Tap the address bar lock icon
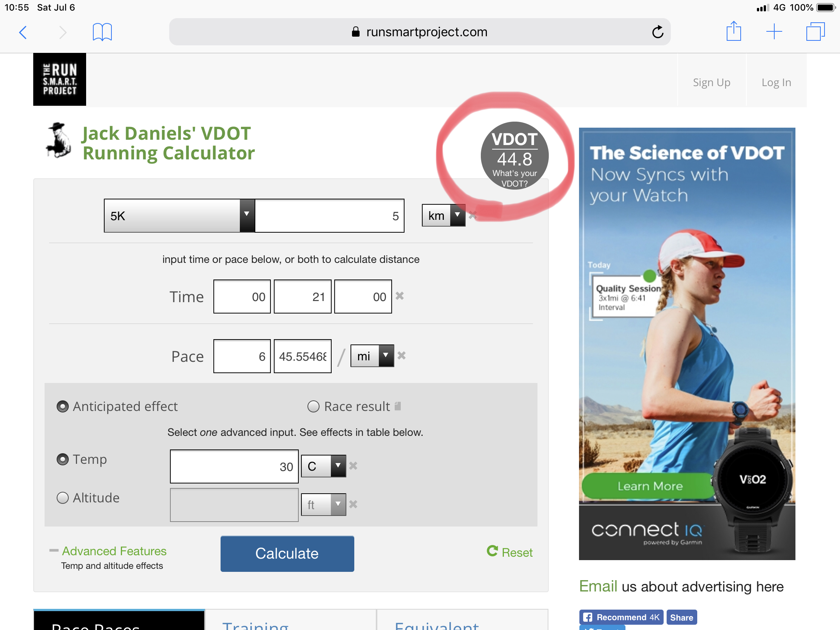 click(355, 32)
